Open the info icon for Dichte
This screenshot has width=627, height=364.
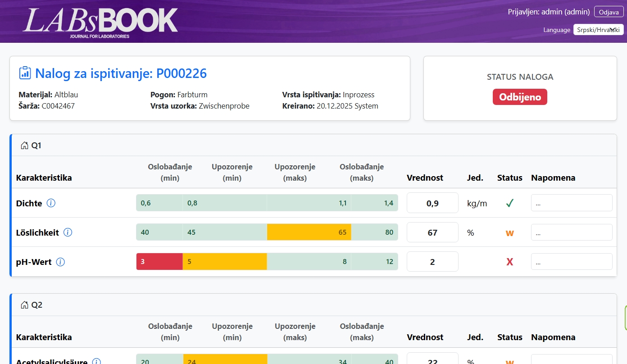click(x=51, y=203)
